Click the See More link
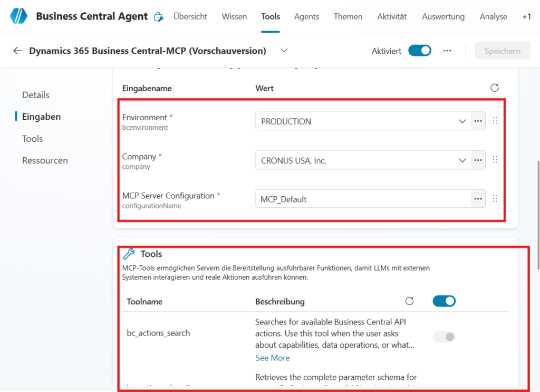Screen dimensions: 540x392 pos(272,358)
